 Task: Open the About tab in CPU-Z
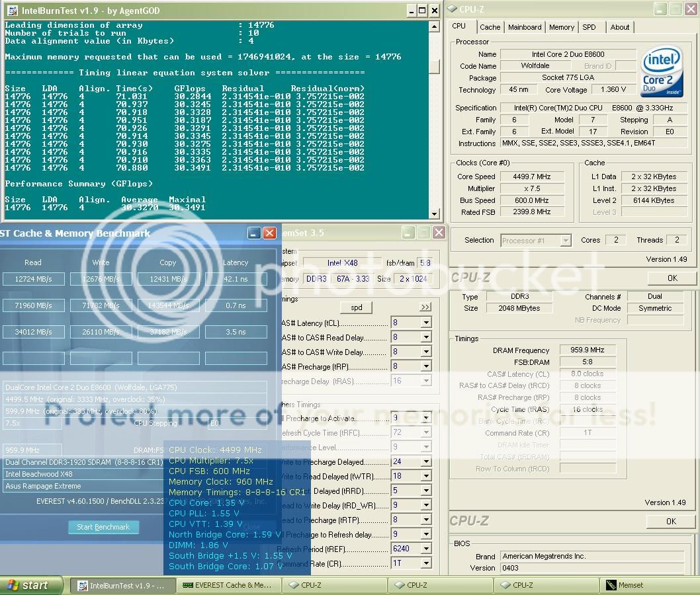click(x=620, y=27)
